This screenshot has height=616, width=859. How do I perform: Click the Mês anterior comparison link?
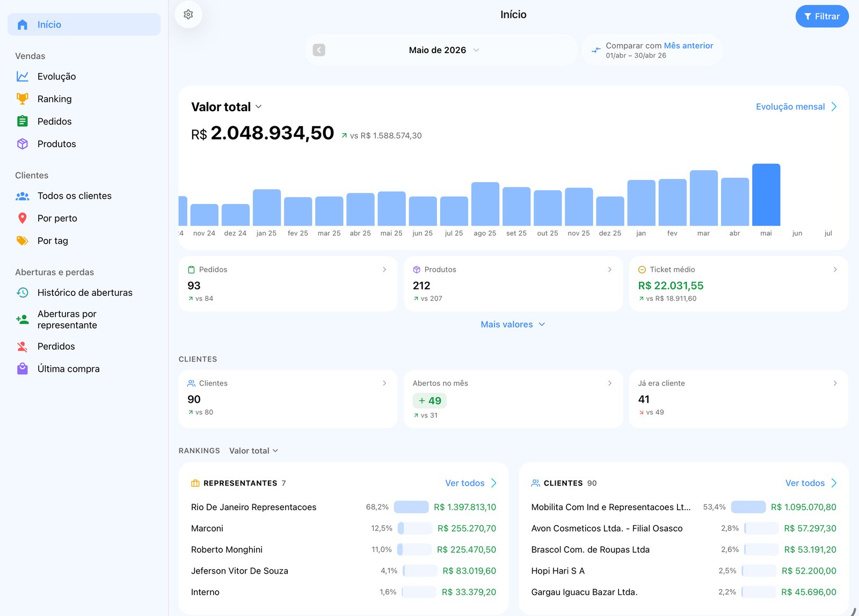pyautogui.click(x=688, y=46)
